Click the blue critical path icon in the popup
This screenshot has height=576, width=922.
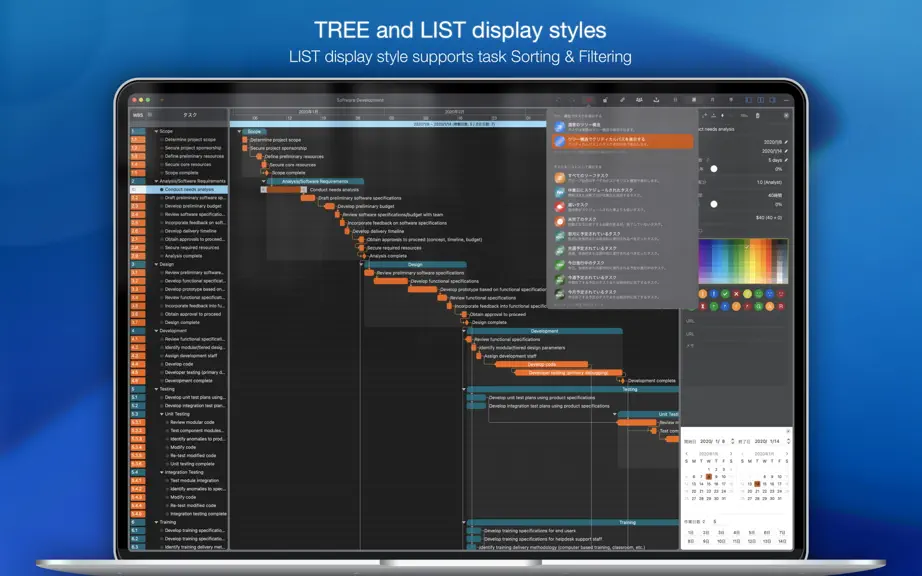point(560,141)
